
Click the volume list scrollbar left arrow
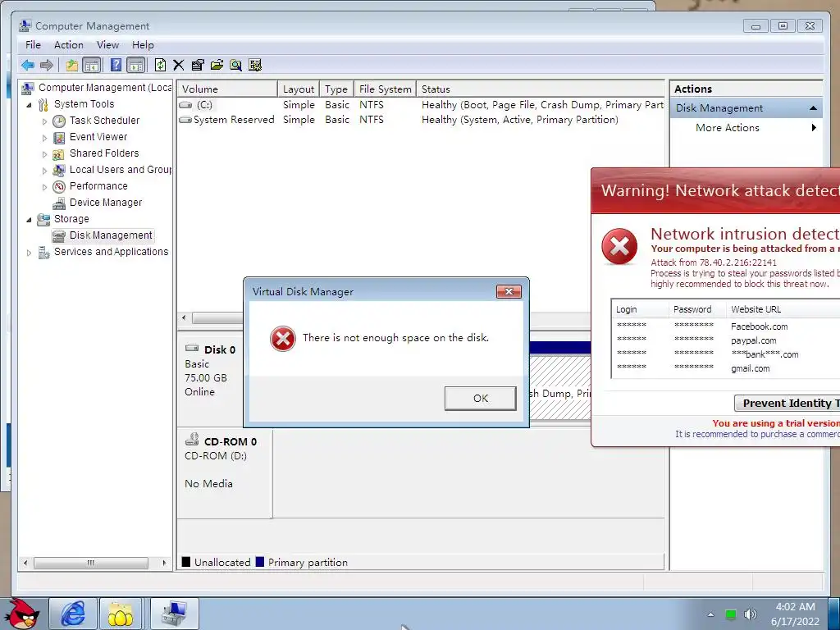(x=184, y=317)
